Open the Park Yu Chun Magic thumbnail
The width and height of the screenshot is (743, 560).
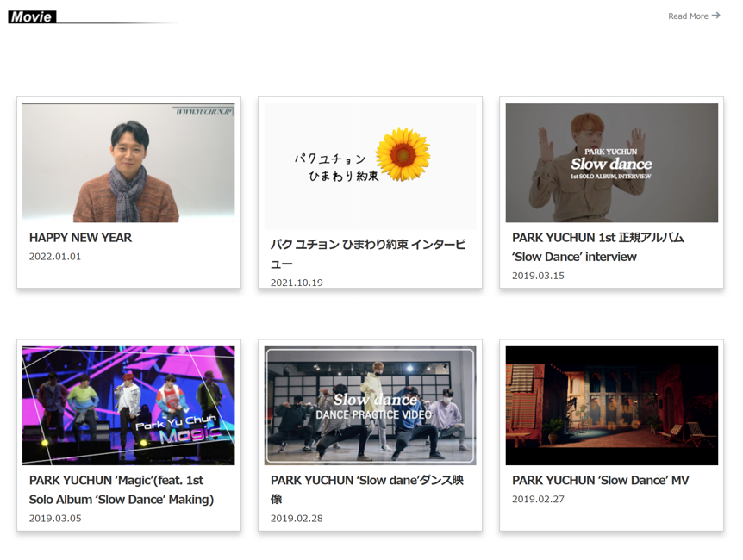(128, 405)
